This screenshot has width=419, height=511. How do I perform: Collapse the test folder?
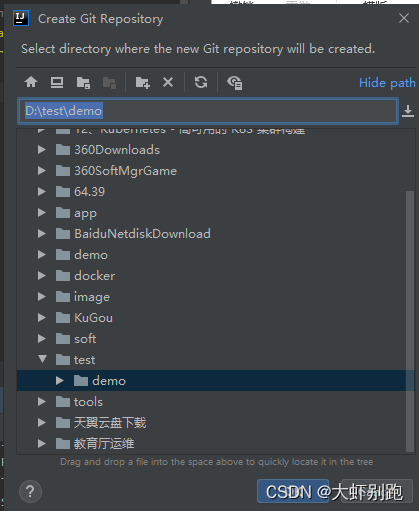[42, 359]
